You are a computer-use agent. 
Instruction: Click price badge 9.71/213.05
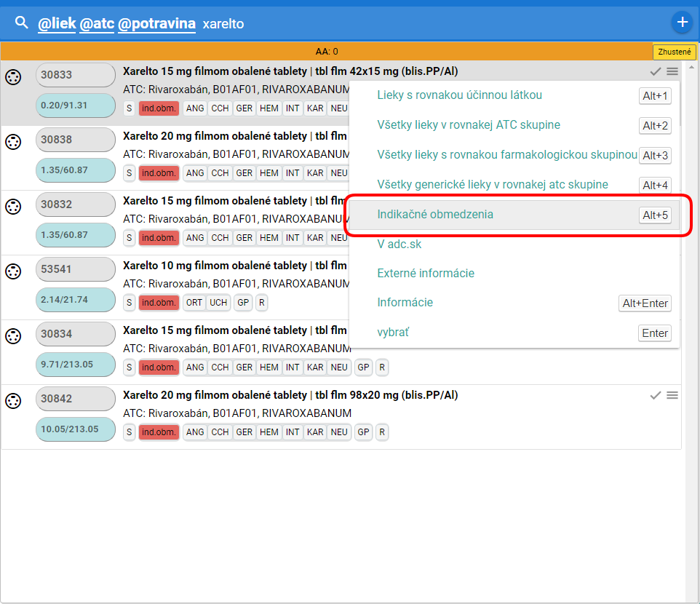(x=76, y=365)
